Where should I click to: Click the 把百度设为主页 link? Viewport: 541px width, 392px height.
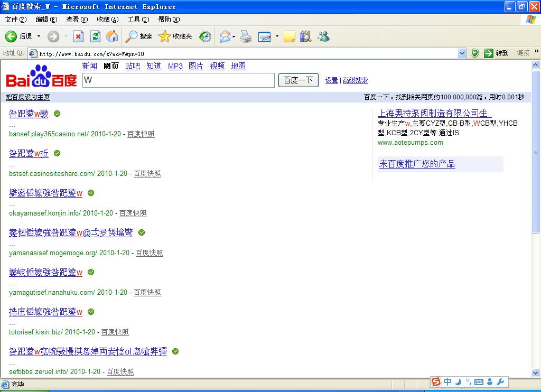[27, 97]
